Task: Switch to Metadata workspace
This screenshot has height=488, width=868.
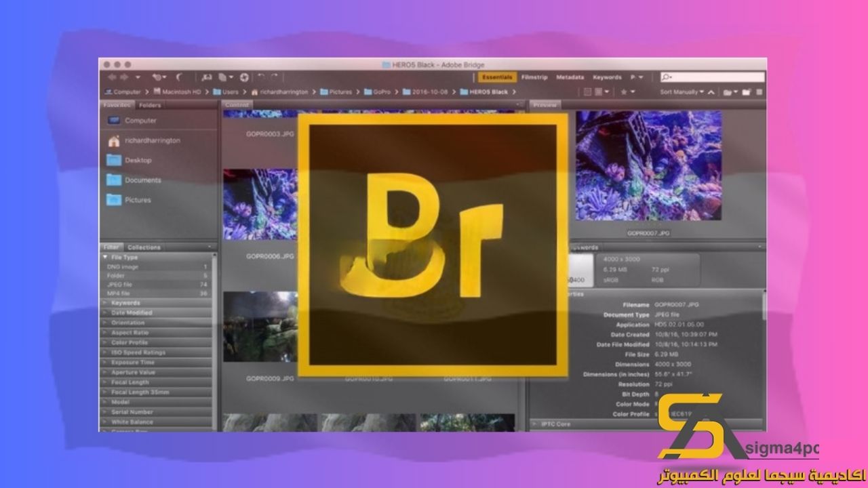Action: [570, 77]
